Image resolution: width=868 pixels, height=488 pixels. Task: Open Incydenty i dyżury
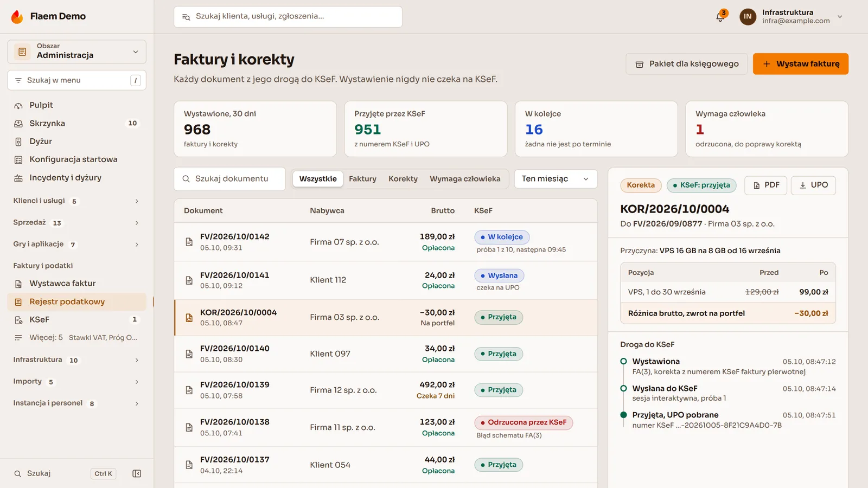tap(77, 177)
